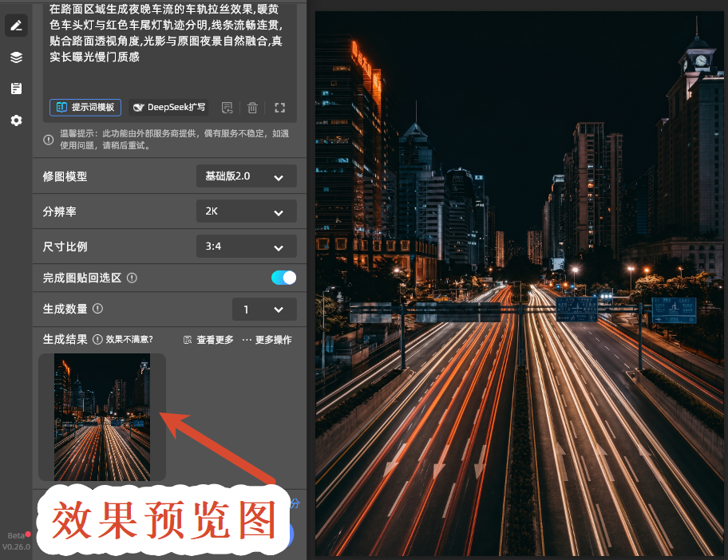
Task: Open the 分辨率 dropdown showing 2K
Action: (x=246, y=211)
